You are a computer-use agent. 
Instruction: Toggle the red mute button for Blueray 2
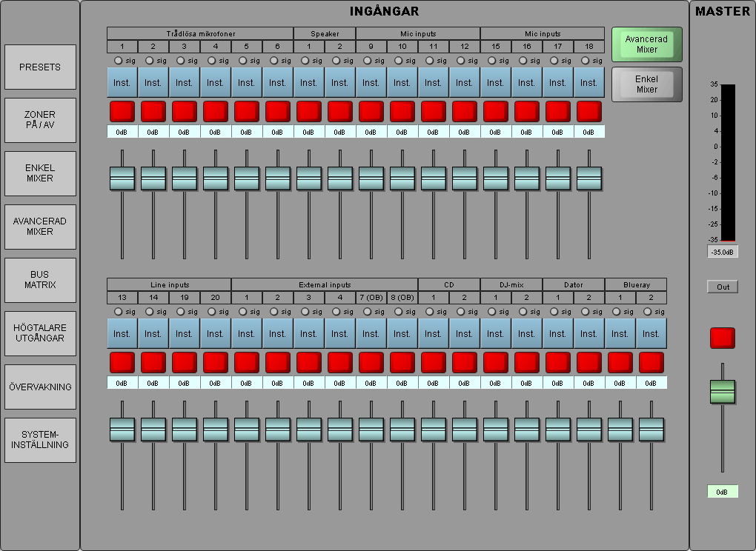click(651, 362)
